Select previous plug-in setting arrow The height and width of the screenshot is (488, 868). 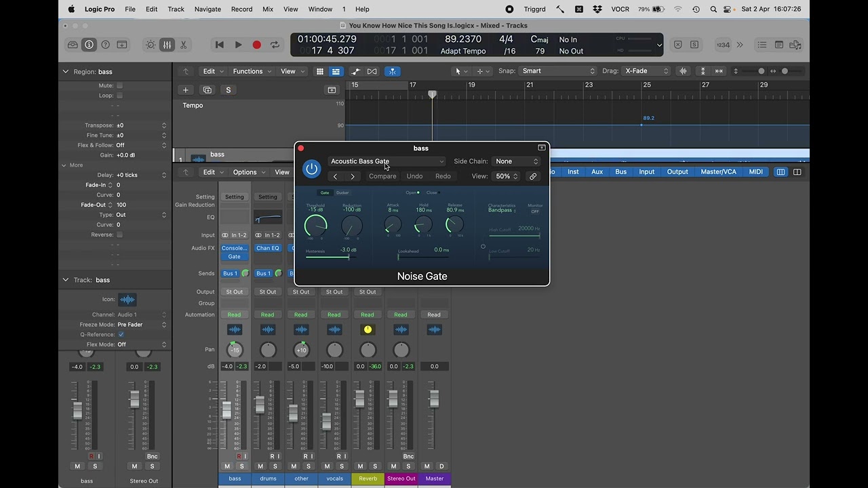tap(335, 176)
